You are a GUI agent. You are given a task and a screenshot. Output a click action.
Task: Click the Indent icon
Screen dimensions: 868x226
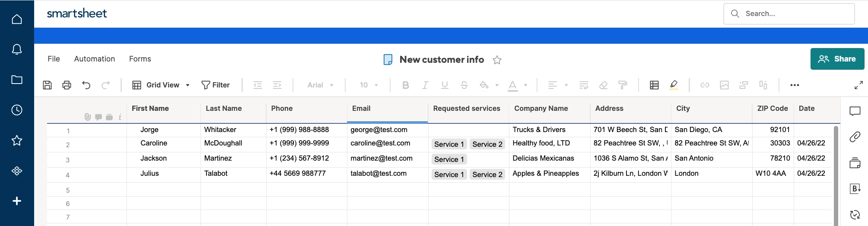coord(277,85)
